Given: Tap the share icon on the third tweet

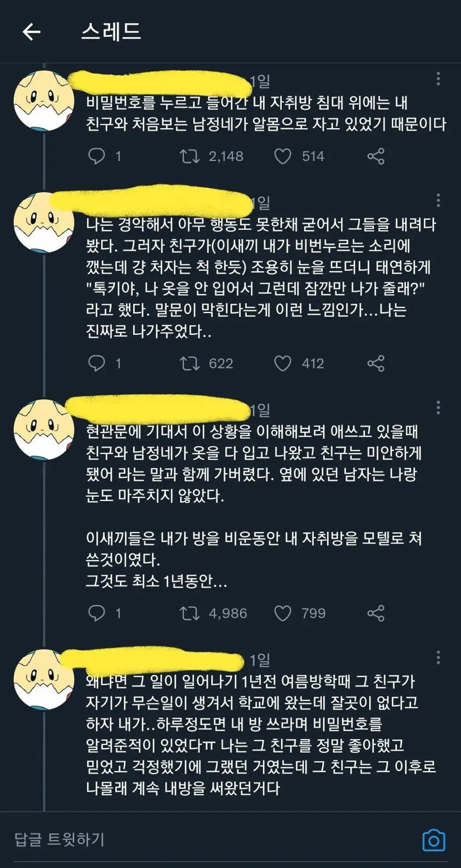Looking at the screenshot, I should (x=376, y=613).
